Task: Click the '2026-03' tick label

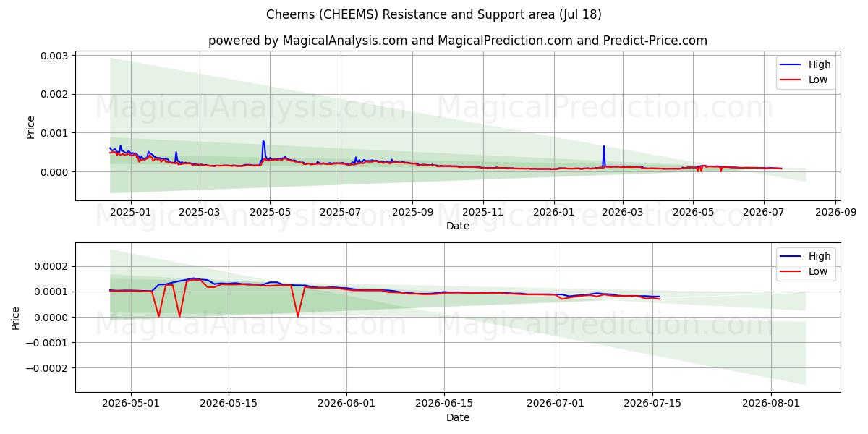Action: click(x=623, y=212)
